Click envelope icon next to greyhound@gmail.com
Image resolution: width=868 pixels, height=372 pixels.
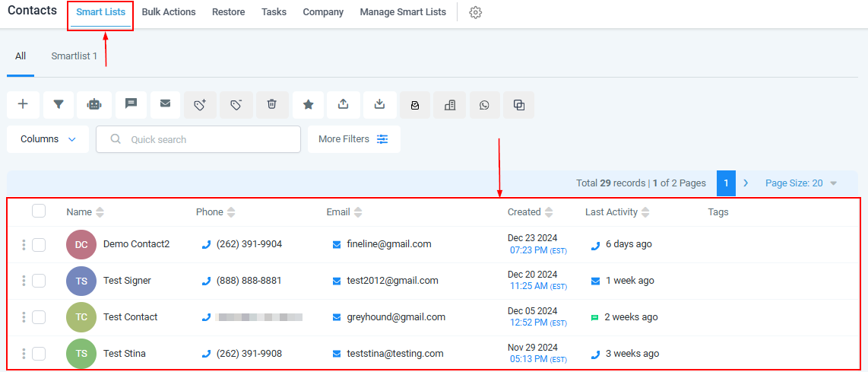(337, 318)
